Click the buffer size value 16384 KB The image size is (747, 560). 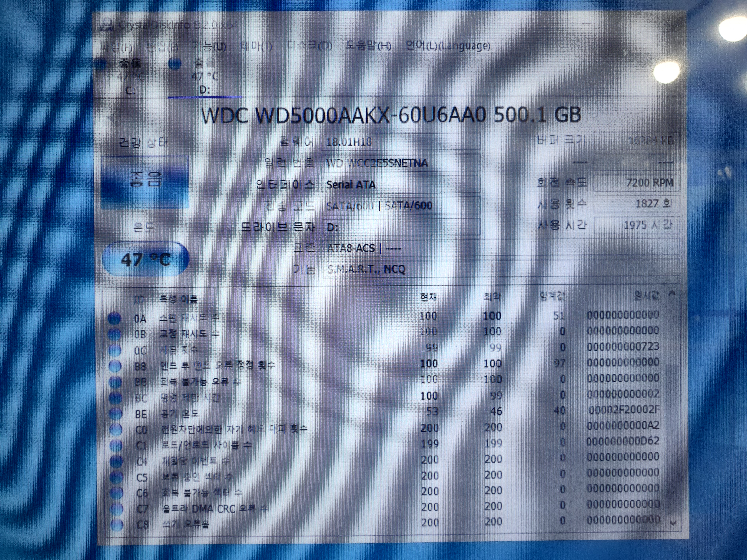(636, 141)
